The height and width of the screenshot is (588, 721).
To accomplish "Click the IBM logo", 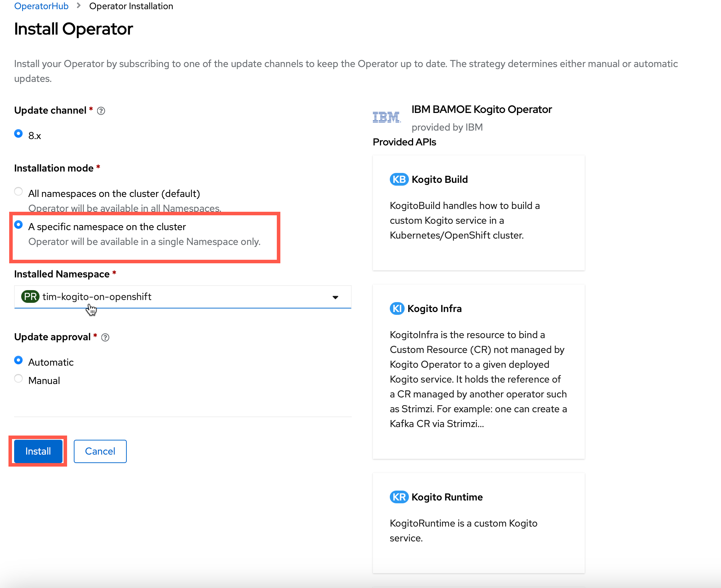I will coord(387,117).
